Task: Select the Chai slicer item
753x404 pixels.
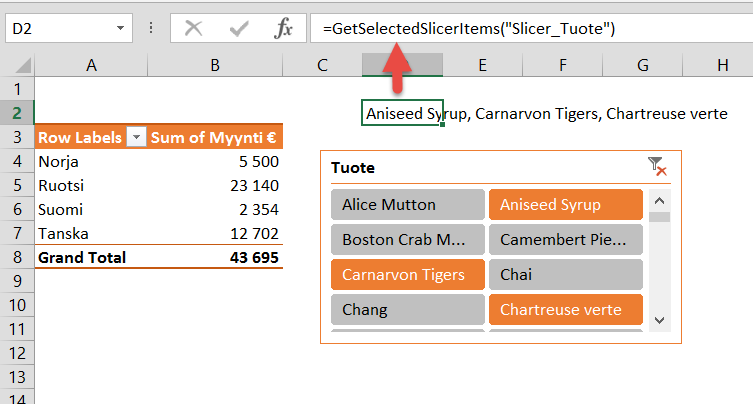Action: 565,274
